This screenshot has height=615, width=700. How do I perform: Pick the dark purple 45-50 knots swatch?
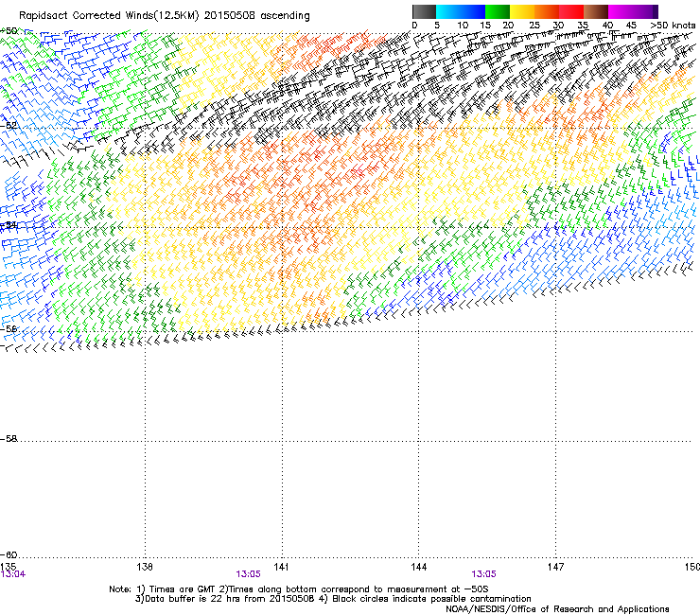coord(645,11)
